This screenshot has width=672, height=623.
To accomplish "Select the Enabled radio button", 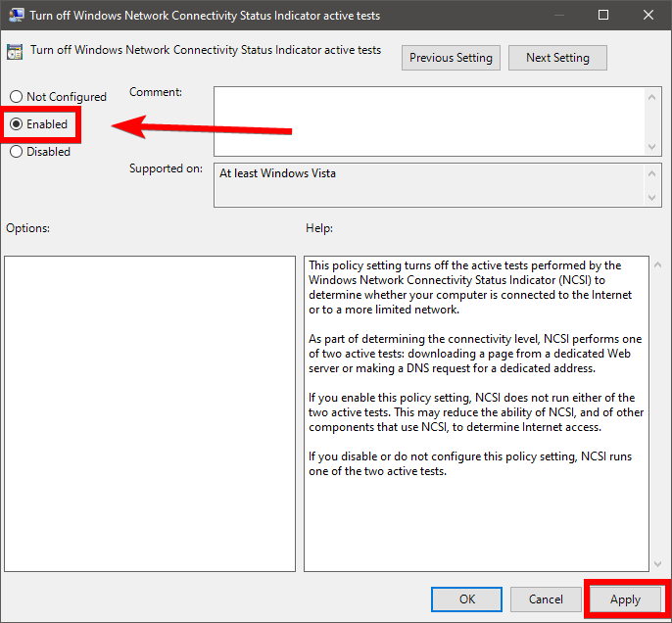I will click(x=38, y=124).
